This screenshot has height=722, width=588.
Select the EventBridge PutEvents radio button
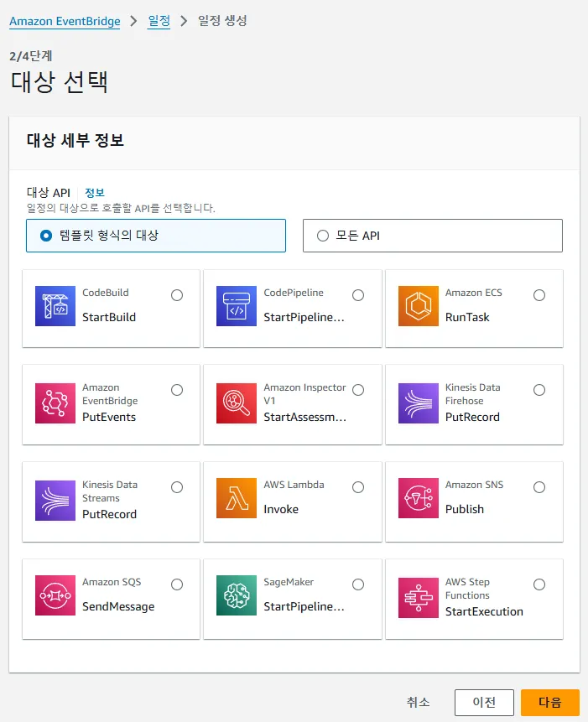[x=177, y=390]
